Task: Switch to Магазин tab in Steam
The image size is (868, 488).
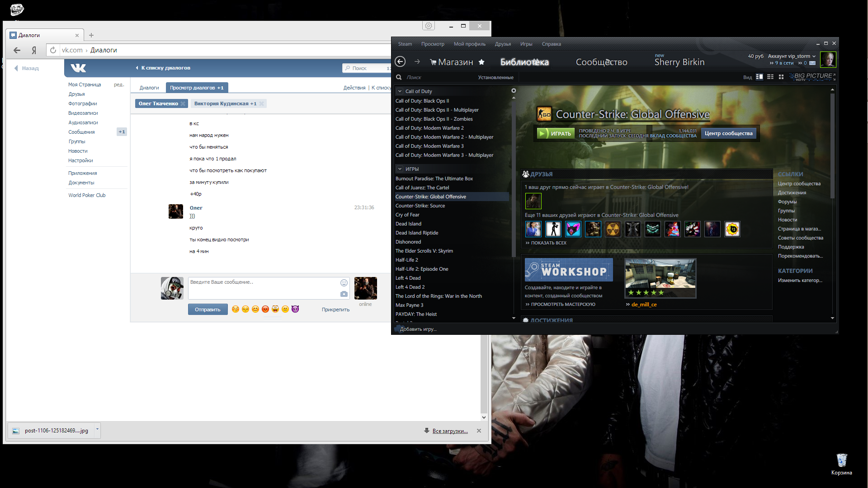Action: pyautogui.click(x=456, y=62)
